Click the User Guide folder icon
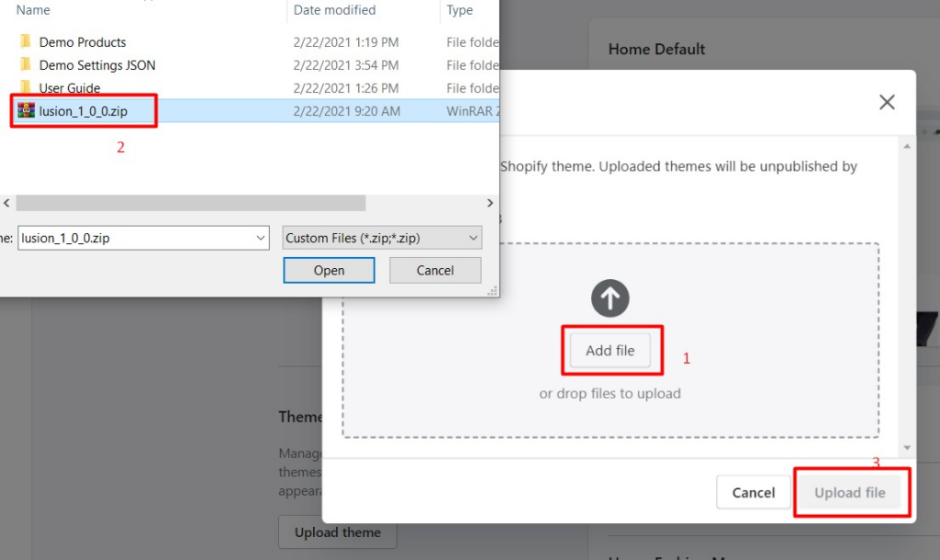Viewport: 940px width, 560px height. pyautogui.click(x=25, y=87)
